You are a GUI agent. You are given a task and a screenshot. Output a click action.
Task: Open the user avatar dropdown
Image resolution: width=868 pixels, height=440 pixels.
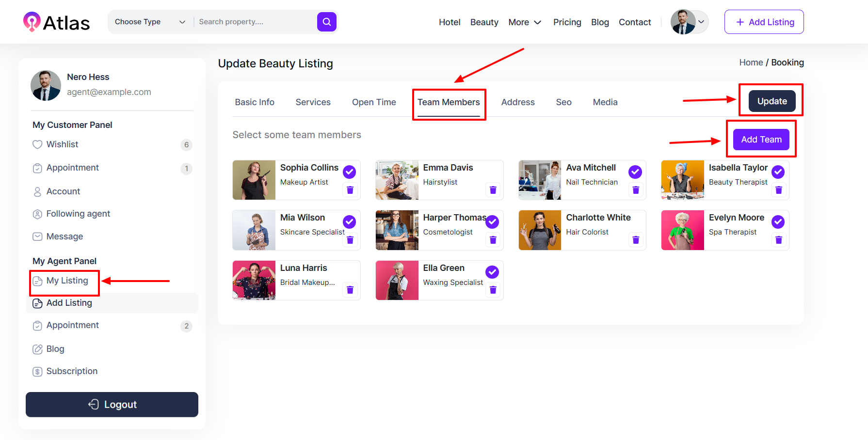(x=689, y=22)
